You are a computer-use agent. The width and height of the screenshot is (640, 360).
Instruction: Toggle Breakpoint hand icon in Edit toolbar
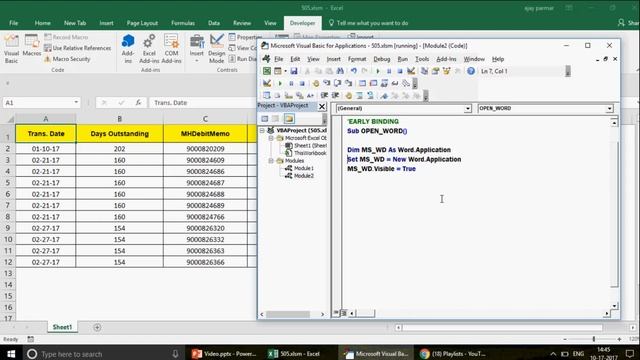349,96
